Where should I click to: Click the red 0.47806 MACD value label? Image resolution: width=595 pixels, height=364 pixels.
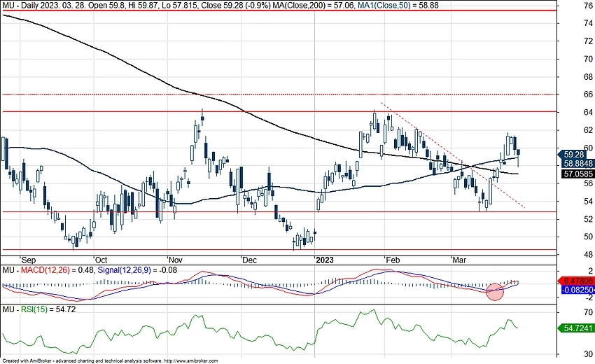576,281
